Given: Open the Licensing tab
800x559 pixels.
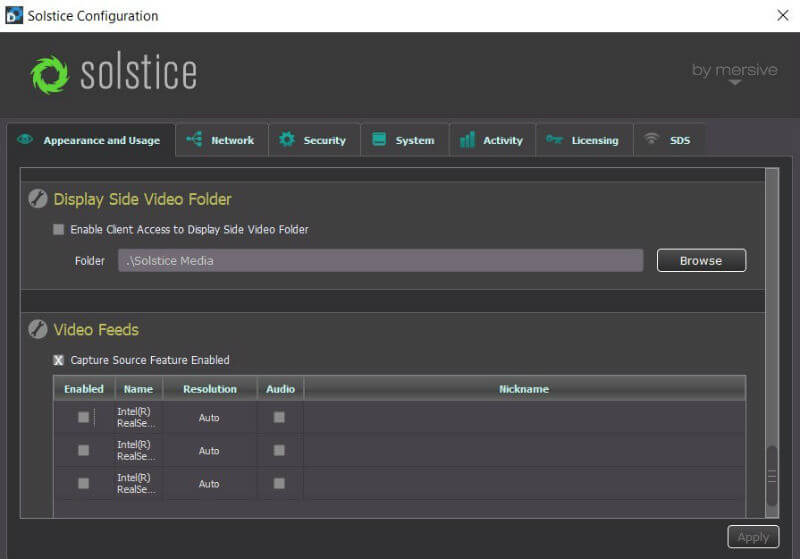Looking at the screenshot, I should (x=585, y=140).
